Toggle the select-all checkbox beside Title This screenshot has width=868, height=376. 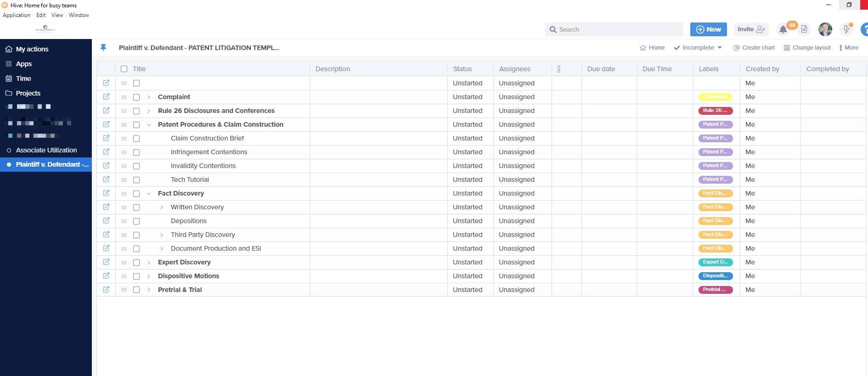coord(124,69)
